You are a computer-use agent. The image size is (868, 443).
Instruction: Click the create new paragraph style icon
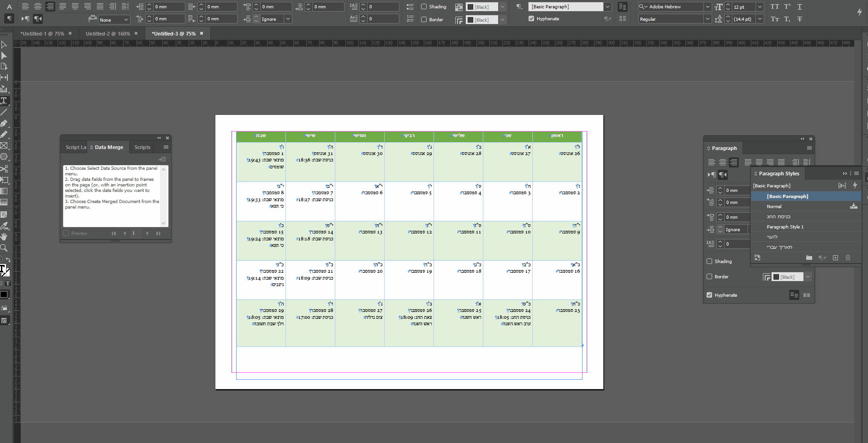click(835, 258)
